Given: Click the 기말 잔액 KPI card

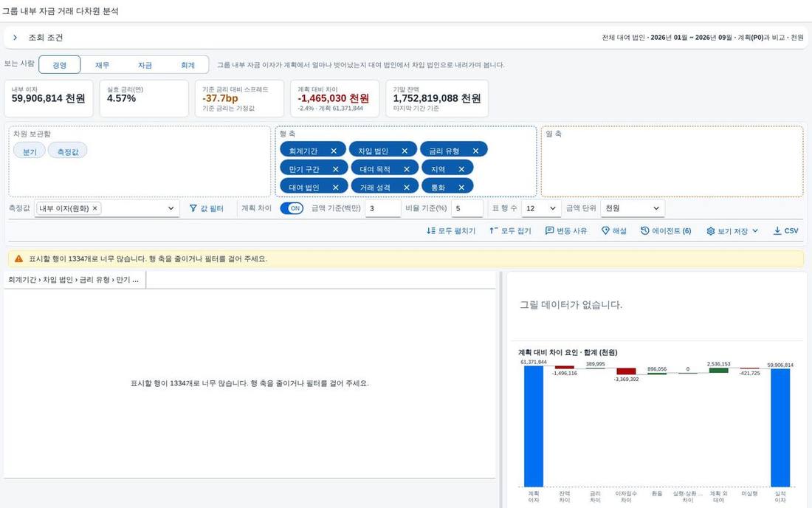Looking at the screenshot, I should coord(437,98).
